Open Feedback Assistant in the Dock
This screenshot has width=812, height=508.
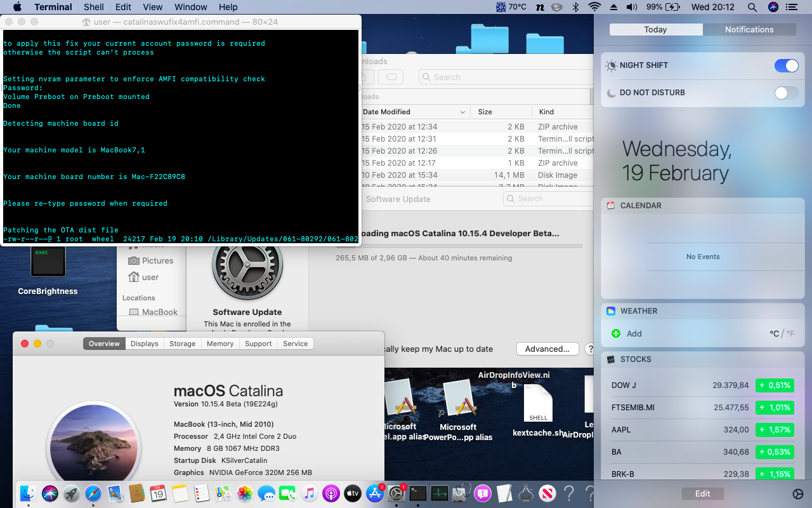tap(483, 493)
